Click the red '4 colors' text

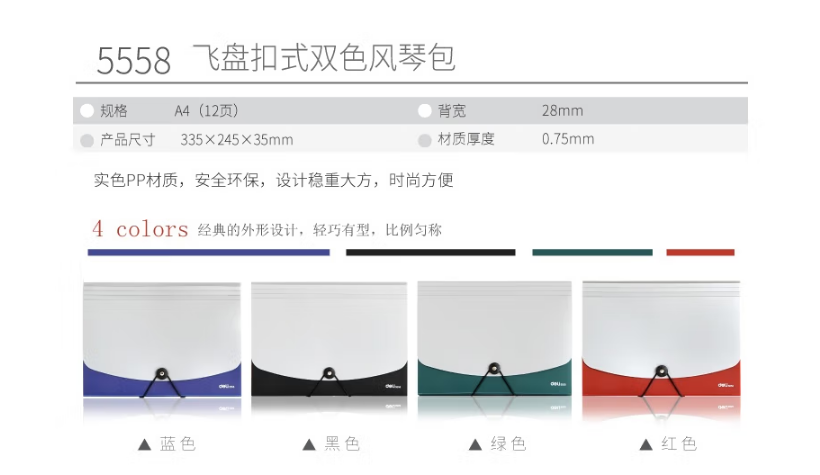point(140,229)
